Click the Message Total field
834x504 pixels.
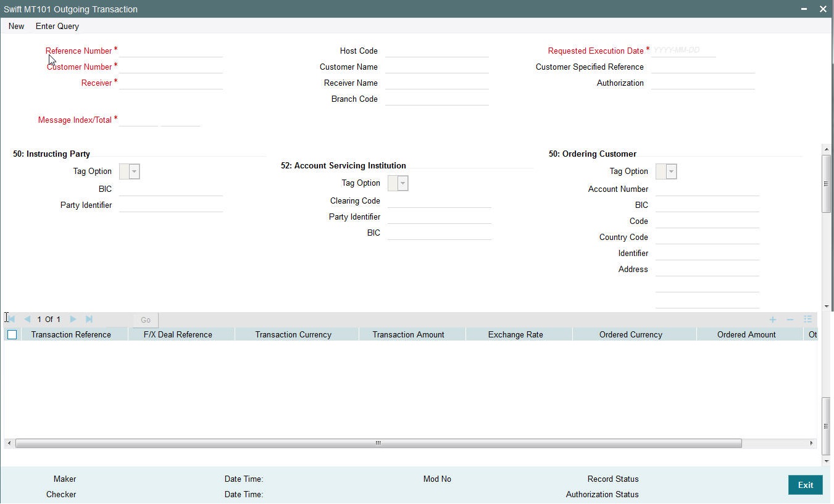[180, 120]
